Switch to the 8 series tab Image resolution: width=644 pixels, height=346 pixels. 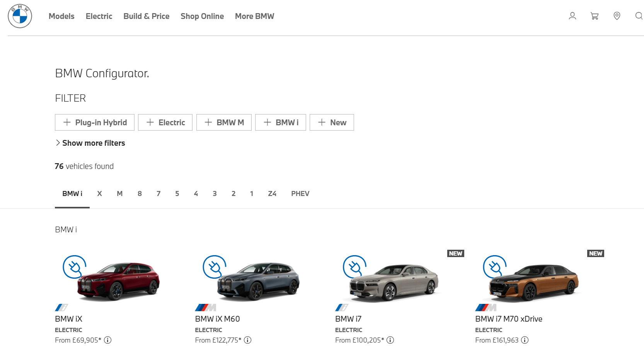[x=140, y=194]
